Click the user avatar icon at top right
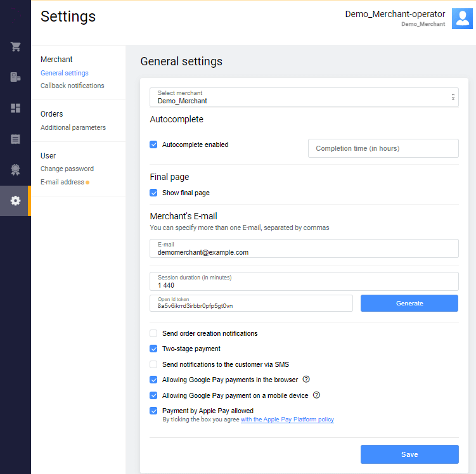Image resolution: width=476 pixels, height=474 pixels. coord(461,19)
